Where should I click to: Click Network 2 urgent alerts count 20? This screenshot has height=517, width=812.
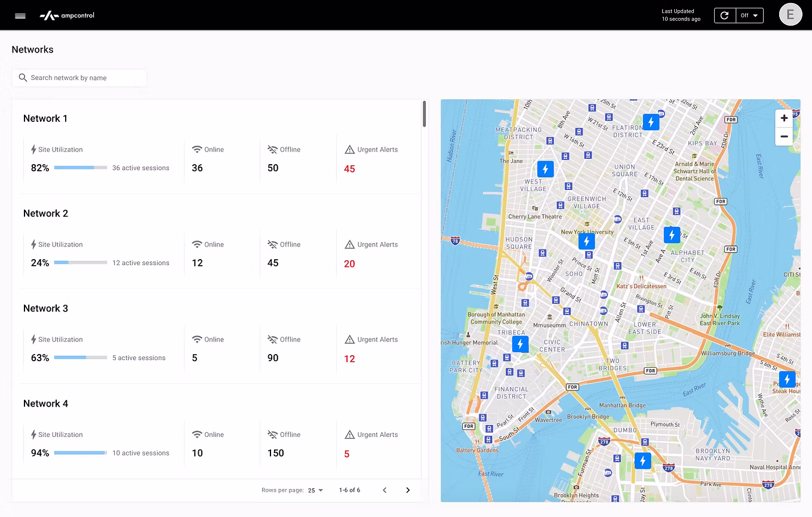(349, 264)
